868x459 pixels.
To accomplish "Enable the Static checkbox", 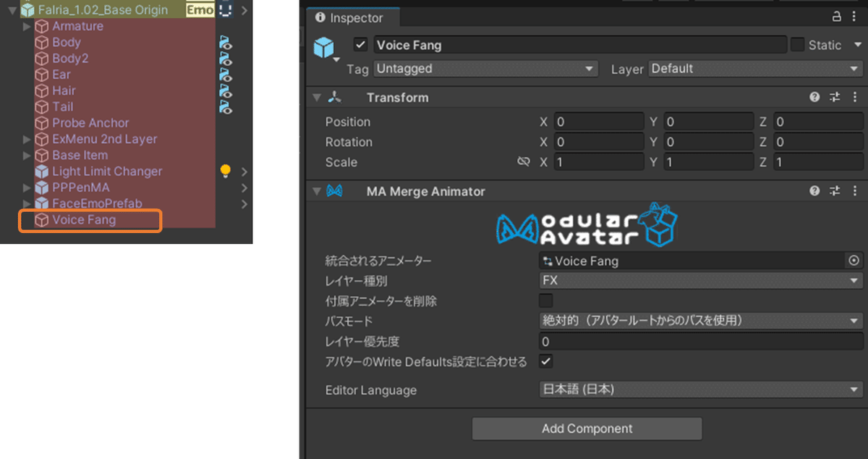I will pyautogui.click(x=797, y=45).
